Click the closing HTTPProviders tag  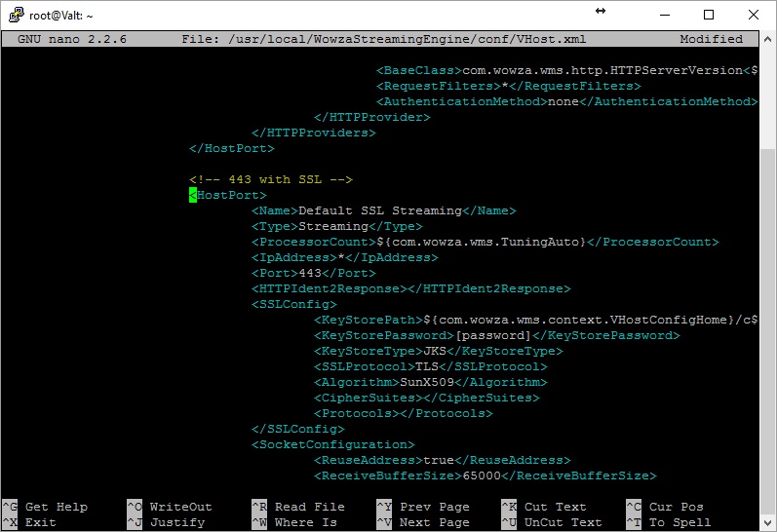[314, 133]
